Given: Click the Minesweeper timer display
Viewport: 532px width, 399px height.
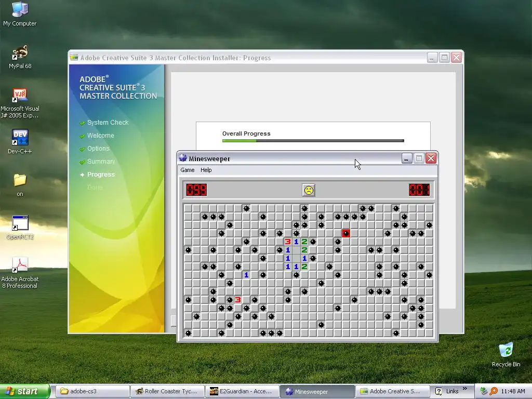Looking at the screenshot, I should click(419, 190).
